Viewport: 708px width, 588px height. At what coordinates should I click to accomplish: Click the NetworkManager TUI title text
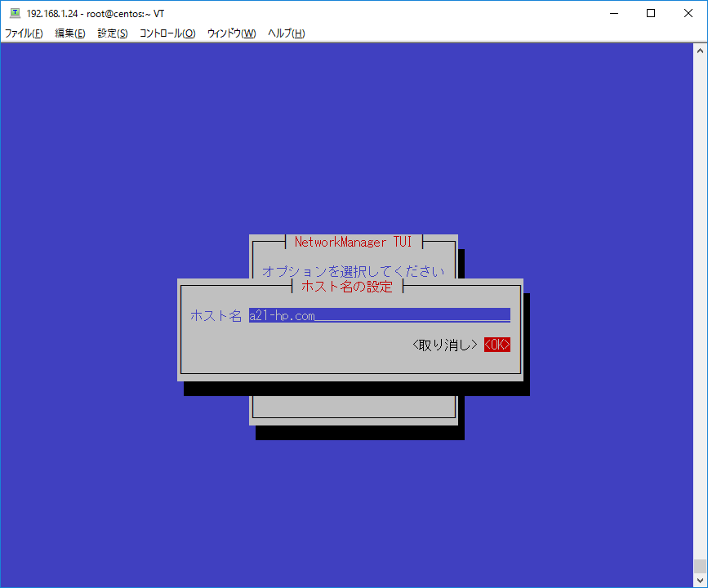[x=353, y=242]
